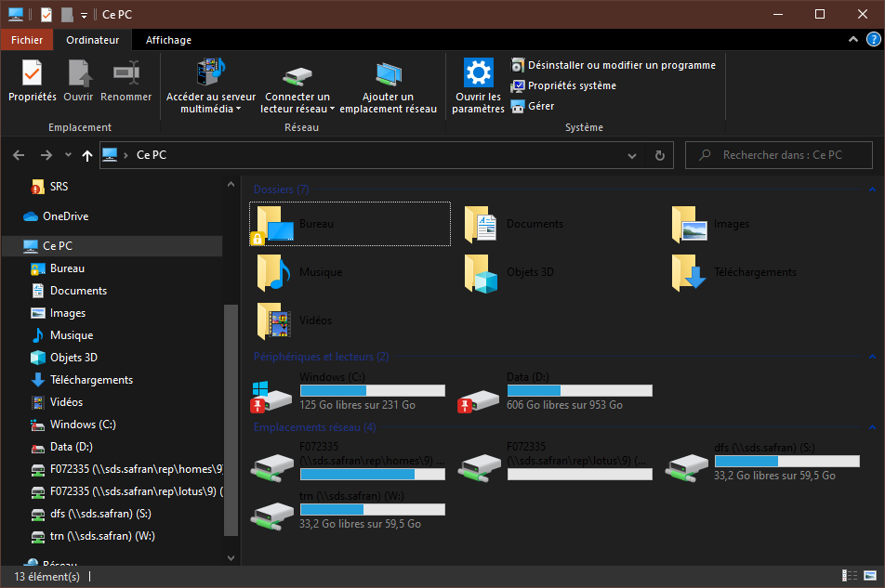
Task: Click Ajouter un emplacement réseau
Action: (x=389, y=85)
